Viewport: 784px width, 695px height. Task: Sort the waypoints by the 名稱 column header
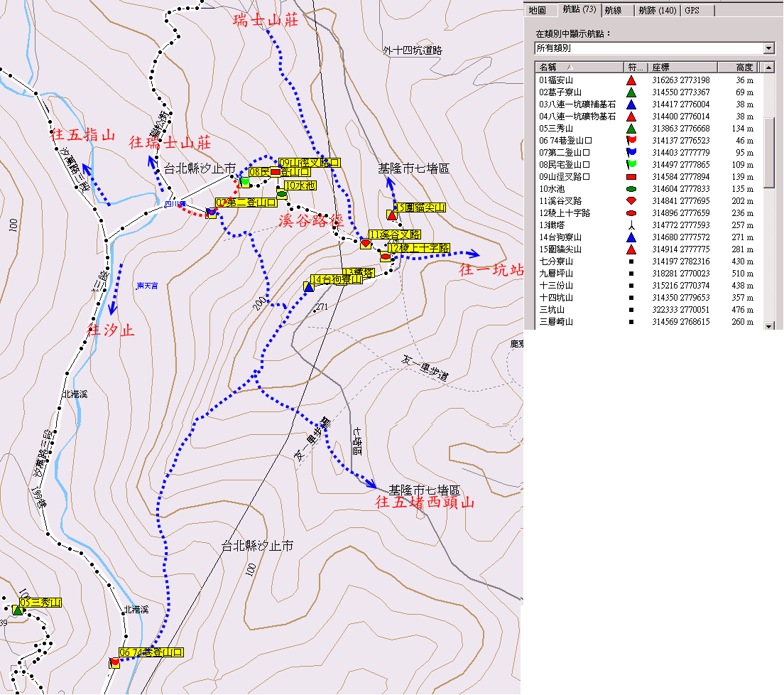[x=579, y=68]
